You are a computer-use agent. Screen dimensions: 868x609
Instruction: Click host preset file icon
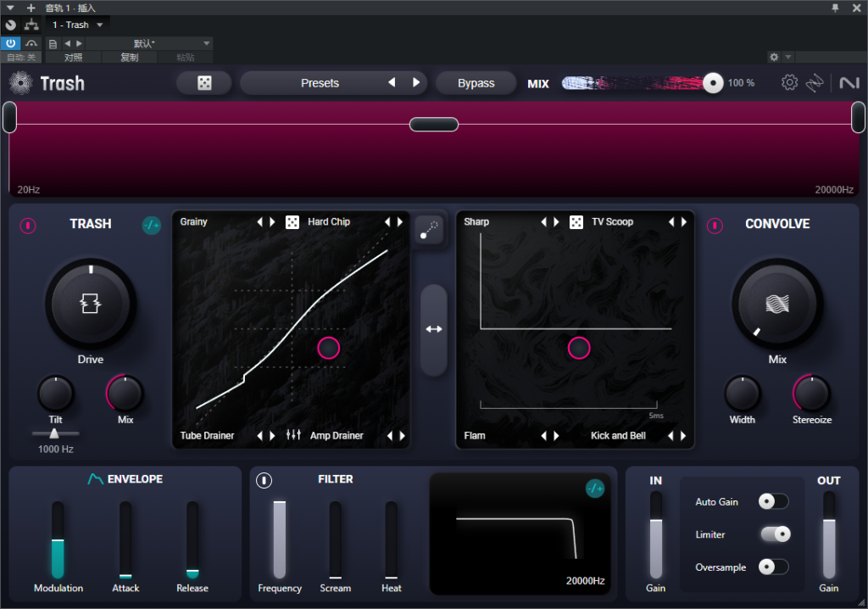click(x=53, y=43)
